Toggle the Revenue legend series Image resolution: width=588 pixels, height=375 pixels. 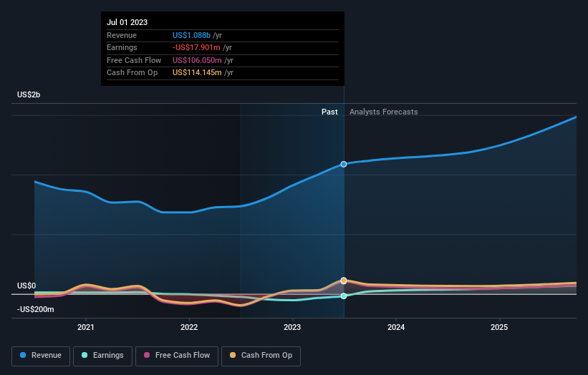[x=41, y=356]
